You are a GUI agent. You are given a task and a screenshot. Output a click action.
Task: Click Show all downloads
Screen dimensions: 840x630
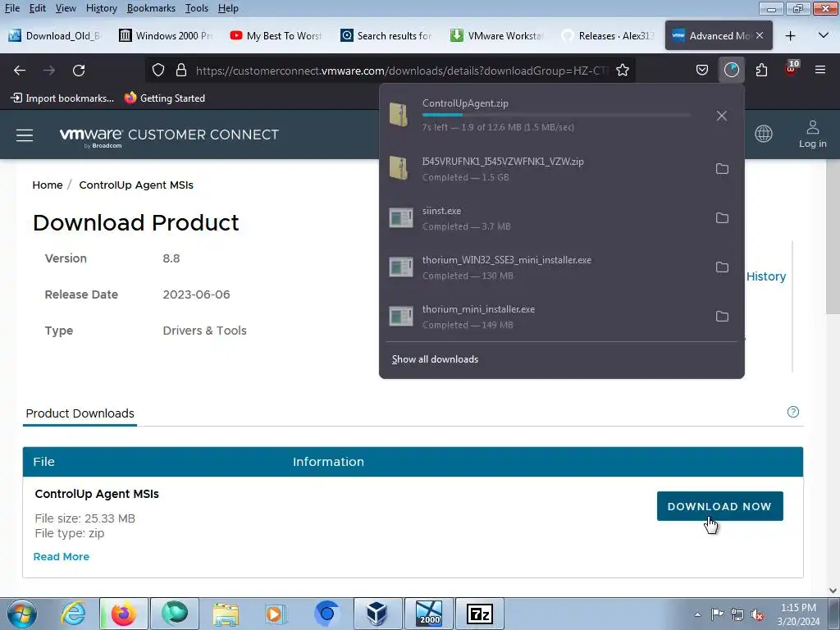click(435, 359)
